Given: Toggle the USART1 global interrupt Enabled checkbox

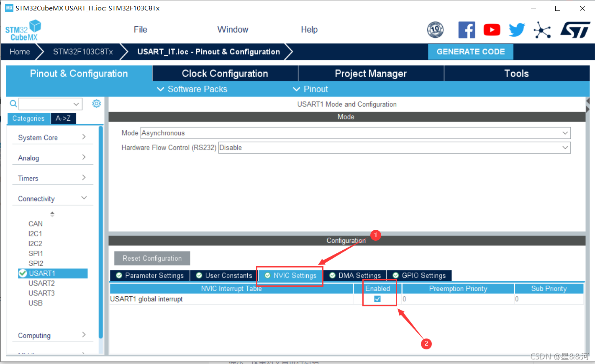Looking at the screenshot, I should (377, 299).
